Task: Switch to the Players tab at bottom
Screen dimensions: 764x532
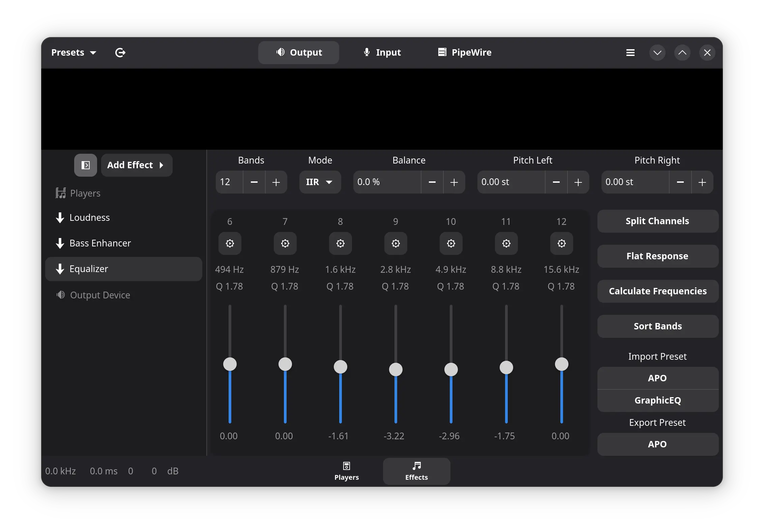Action: [x=346, y=471]
